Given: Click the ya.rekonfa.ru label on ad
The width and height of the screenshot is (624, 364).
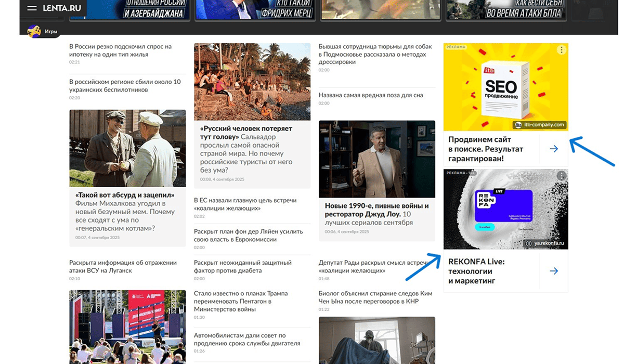Looking at the screenshot, I should tap(544, 243).
